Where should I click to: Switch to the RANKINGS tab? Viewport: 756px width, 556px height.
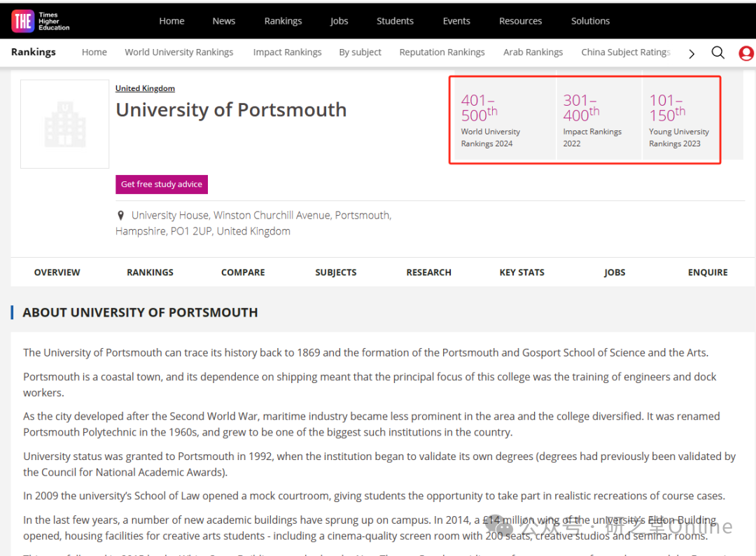point(150,272)
